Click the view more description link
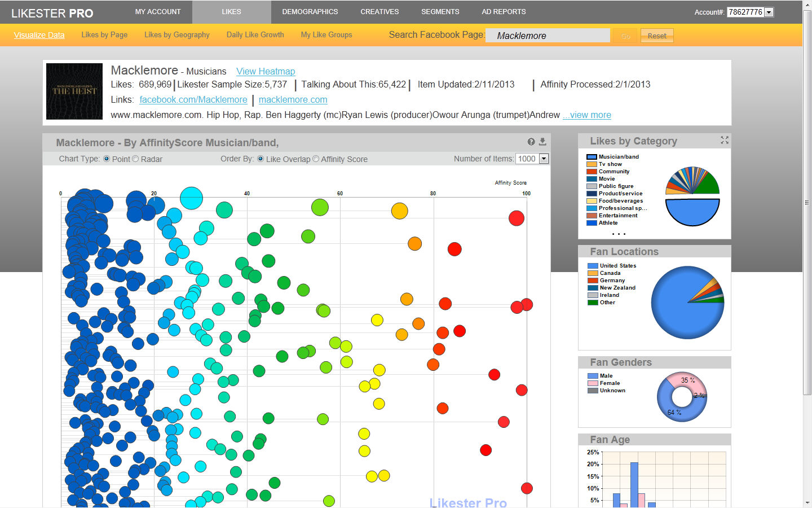Image resolution: width=812 pixels, height=508 pixels. coord(587,115)
